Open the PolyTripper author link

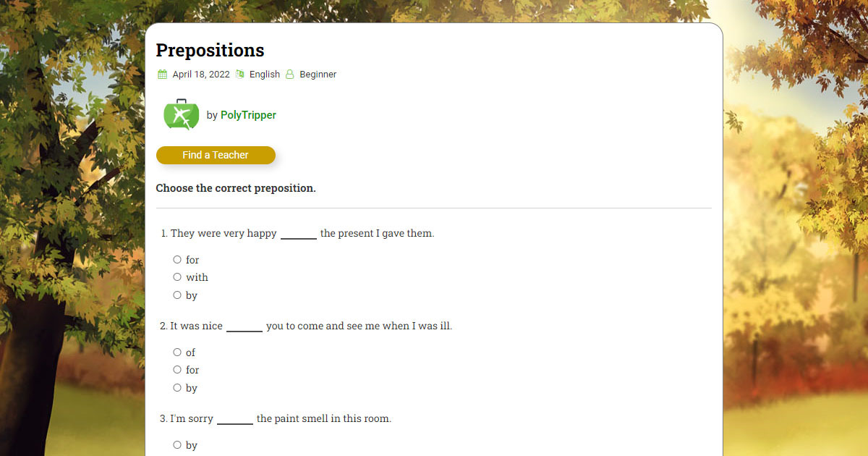(248, 115)
